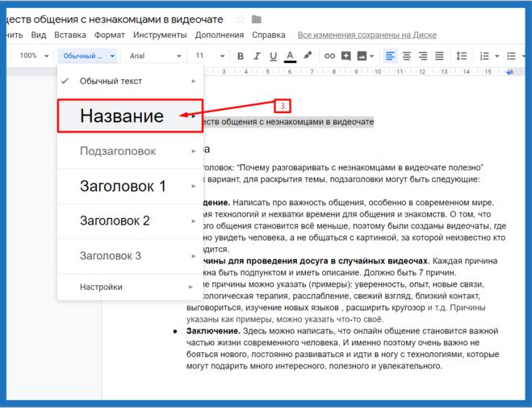Open the Дополнения menu
The width and height of the screenshot is (532, 408).
220,35
